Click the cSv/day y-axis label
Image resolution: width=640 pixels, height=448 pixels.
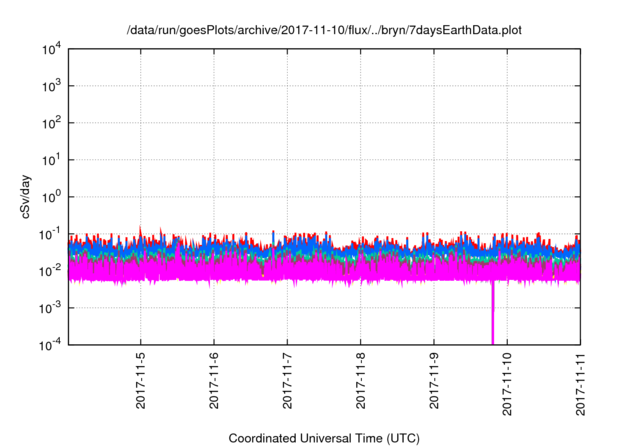[25, 197]
